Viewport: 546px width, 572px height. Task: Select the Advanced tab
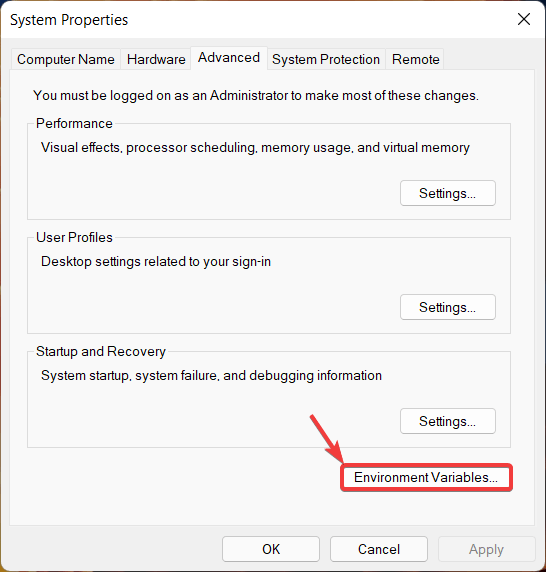click(229, 58)
